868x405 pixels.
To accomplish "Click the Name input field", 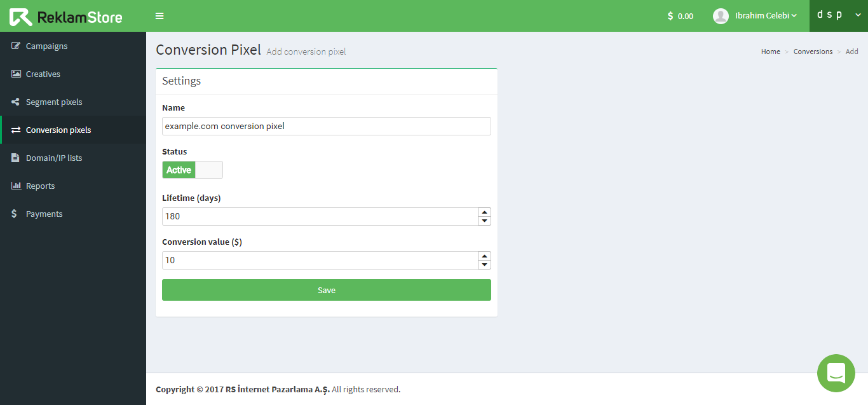I will click(327, 126).
